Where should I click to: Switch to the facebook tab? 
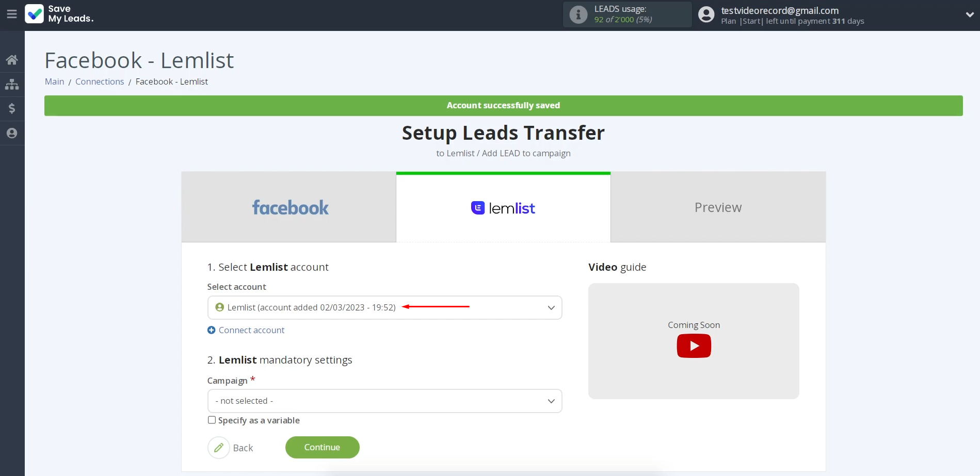288,207
